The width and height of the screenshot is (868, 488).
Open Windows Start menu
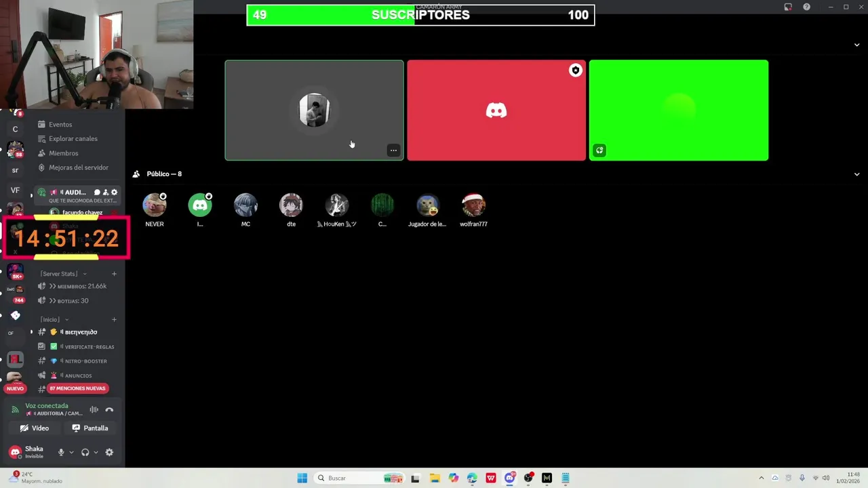pos(302,478)
